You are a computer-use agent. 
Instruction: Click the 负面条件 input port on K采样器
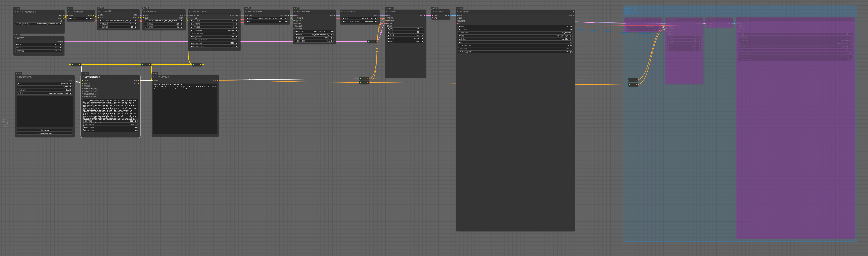tap(386, 21)
